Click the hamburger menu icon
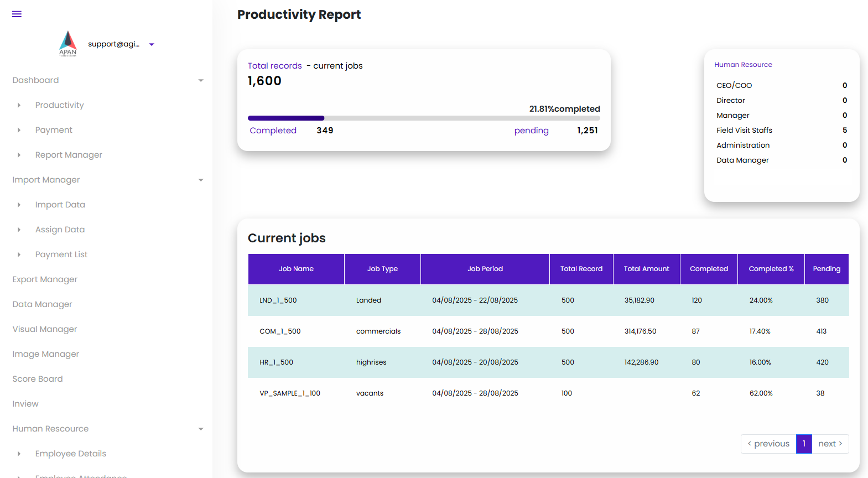This screenshot has height=478, width=868. click(17, 14)
